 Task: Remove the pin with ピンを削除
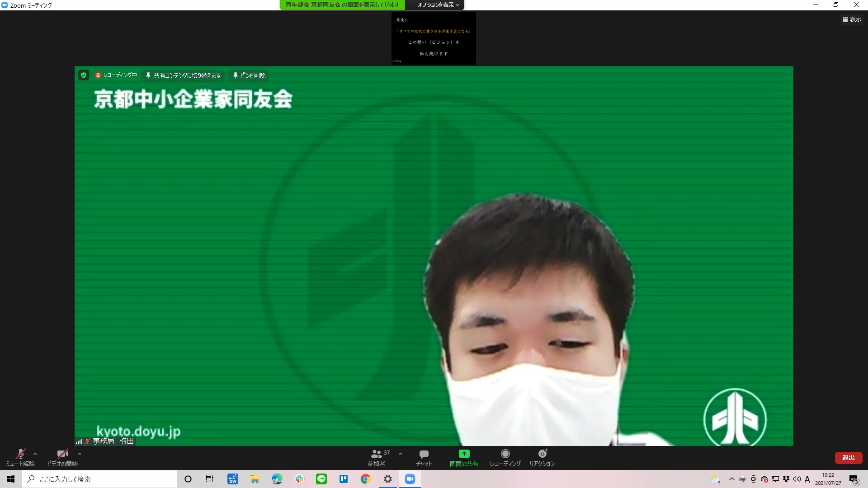pyautogui.click(x=249, y=75)
